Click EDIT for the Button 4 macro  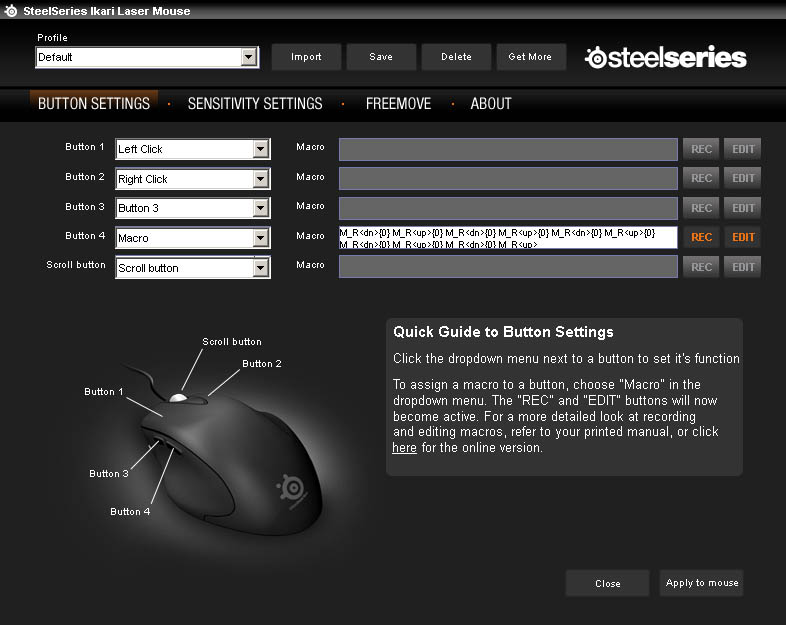point(743,237)
